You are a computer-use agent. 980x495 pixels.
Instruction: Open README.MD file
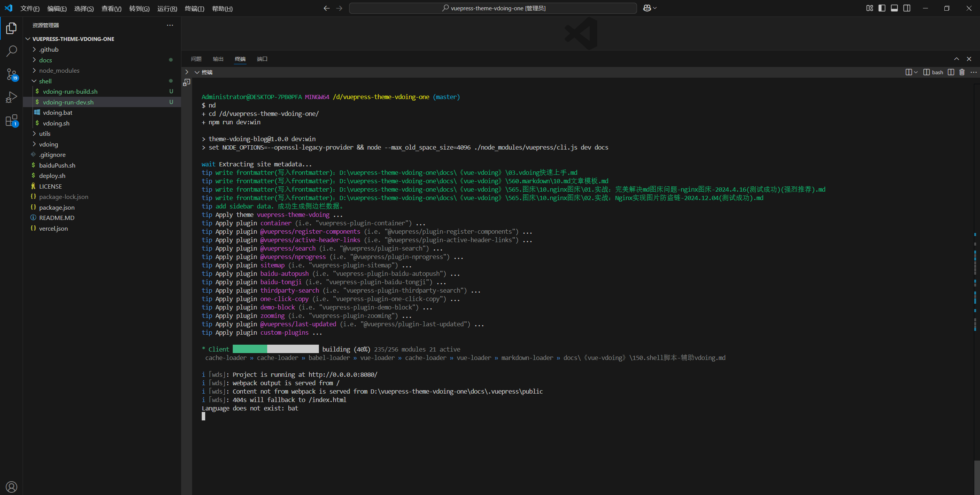(x=102, y=218)
